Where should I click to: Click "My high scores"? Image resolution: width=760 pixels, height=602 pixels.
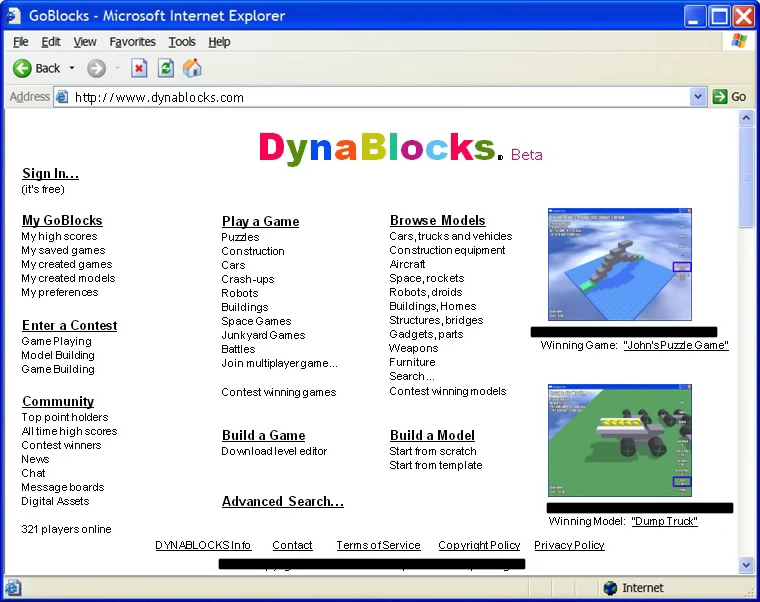pos(59,236)
